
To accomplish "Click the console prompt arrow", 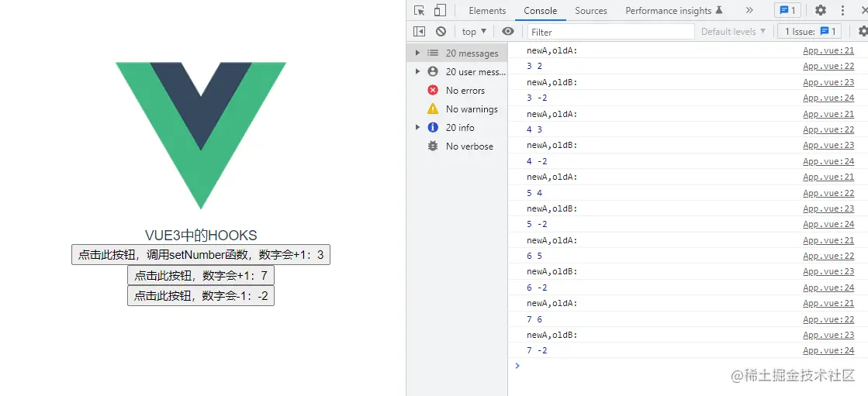I will [517, 366].
